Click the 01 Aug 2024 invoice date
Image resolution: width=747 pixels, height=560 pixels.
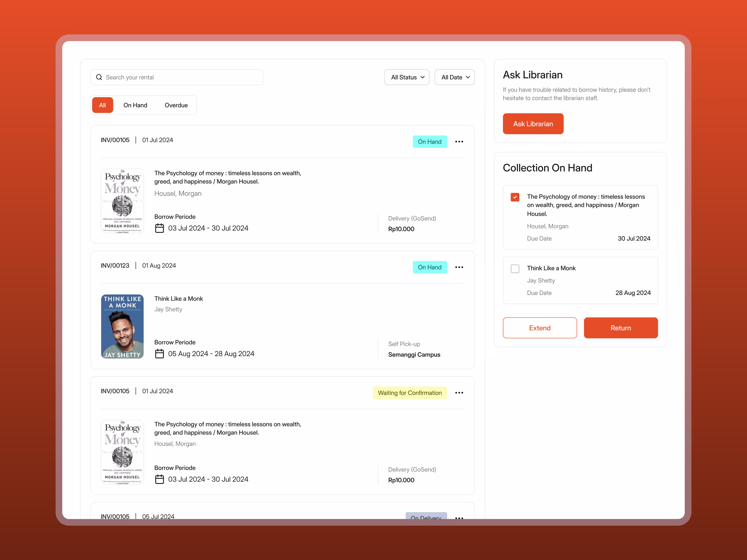coord(159,266)
